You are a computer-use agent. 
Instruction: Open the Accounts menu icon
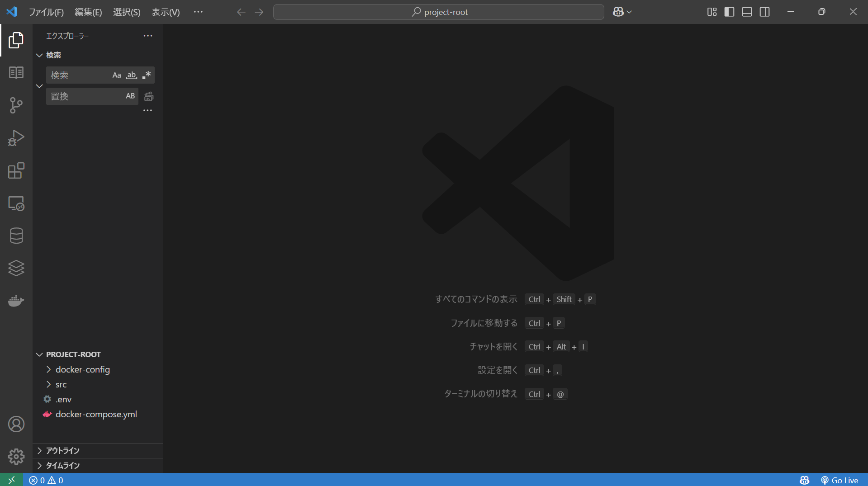coord(16,424)
